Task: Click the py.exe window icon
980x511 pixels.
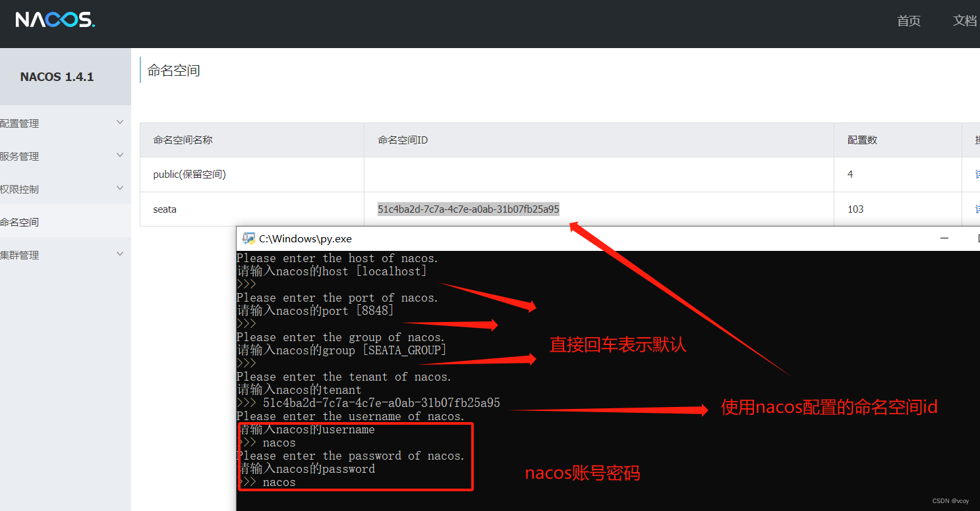Action: [248, 238]
